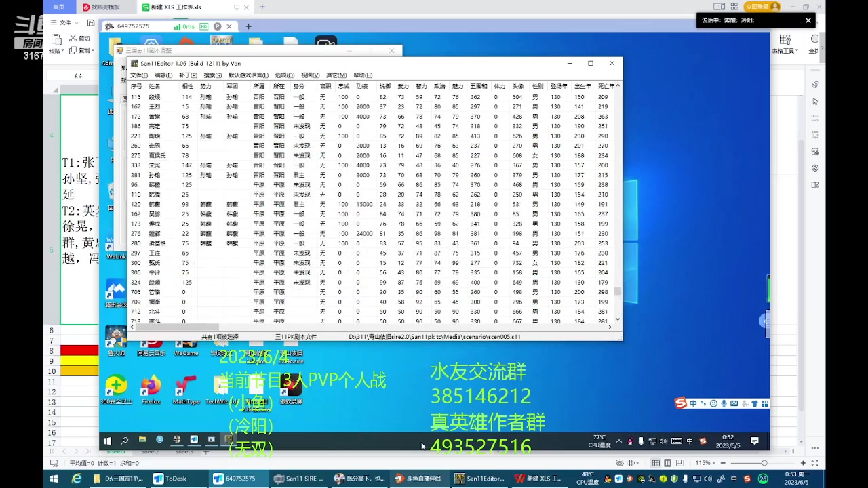Screen dimensions: 868x488
Task: Switch to San11Editor taskbar item
Action: pos(479,479)
